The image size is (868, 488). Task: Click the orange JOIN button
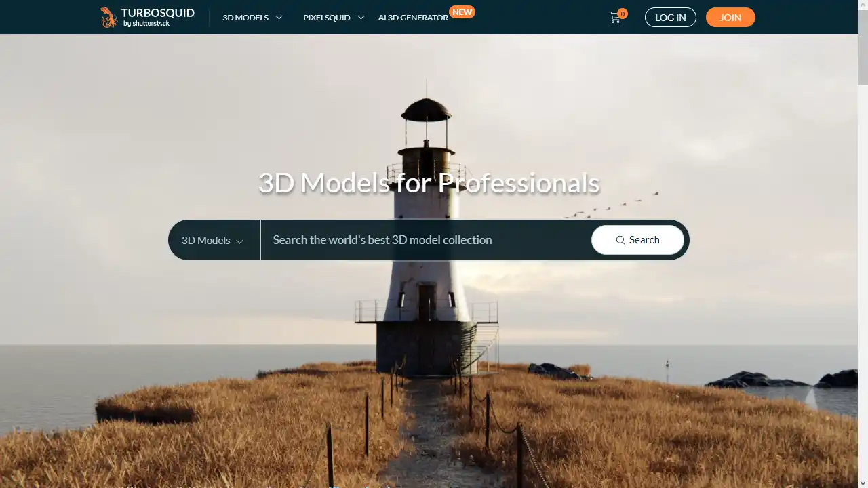(x=730, y=18)
